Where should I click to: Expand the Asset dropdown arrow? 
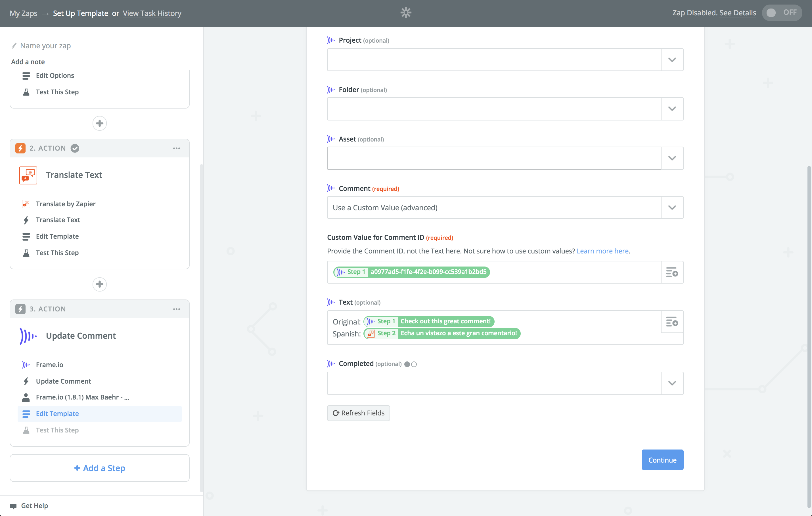click(x=672, y=158)
